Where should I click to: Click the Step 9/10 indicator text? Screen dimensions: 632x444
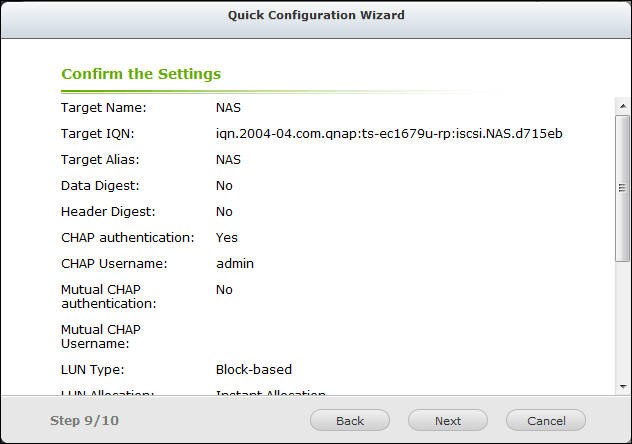[x=84, y=421]
